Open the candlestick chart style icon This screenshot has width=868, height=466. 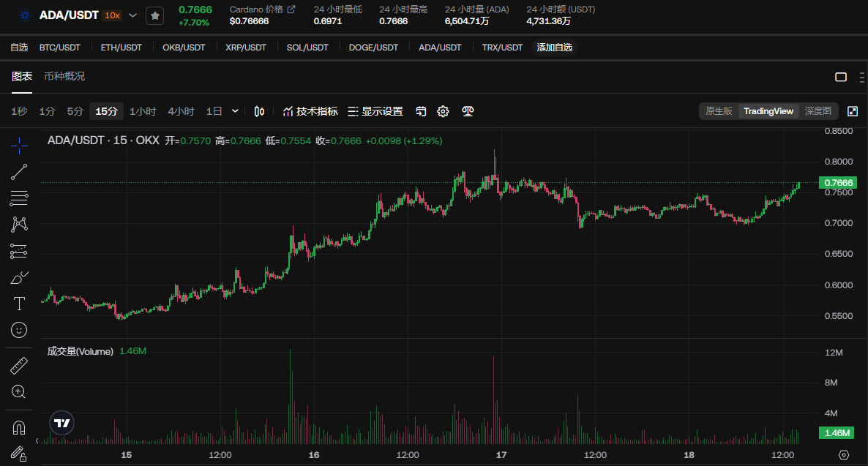(258, 111)
